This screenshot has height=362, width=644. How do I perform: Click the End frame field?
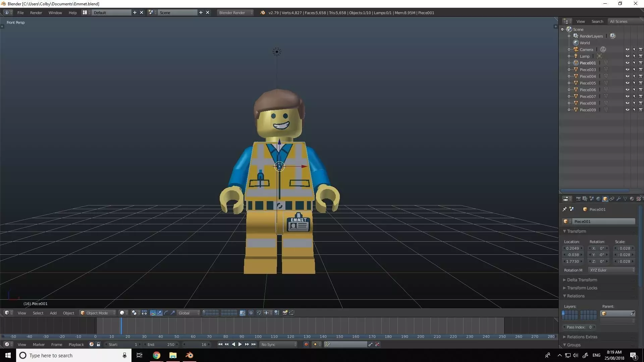[x=161, y=344]
